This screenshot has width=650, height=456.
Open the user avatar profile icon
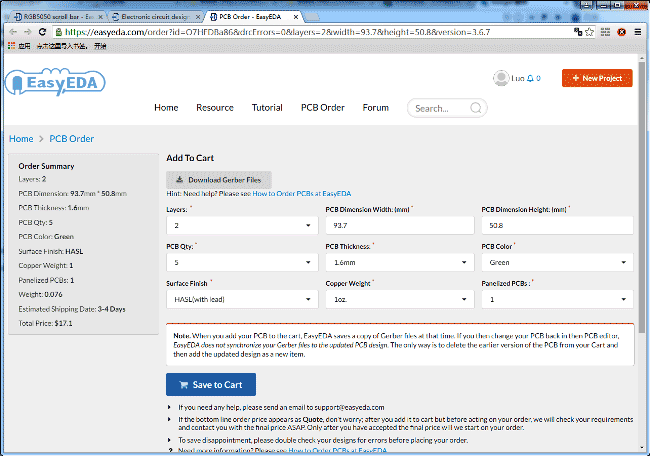[500, 78]
